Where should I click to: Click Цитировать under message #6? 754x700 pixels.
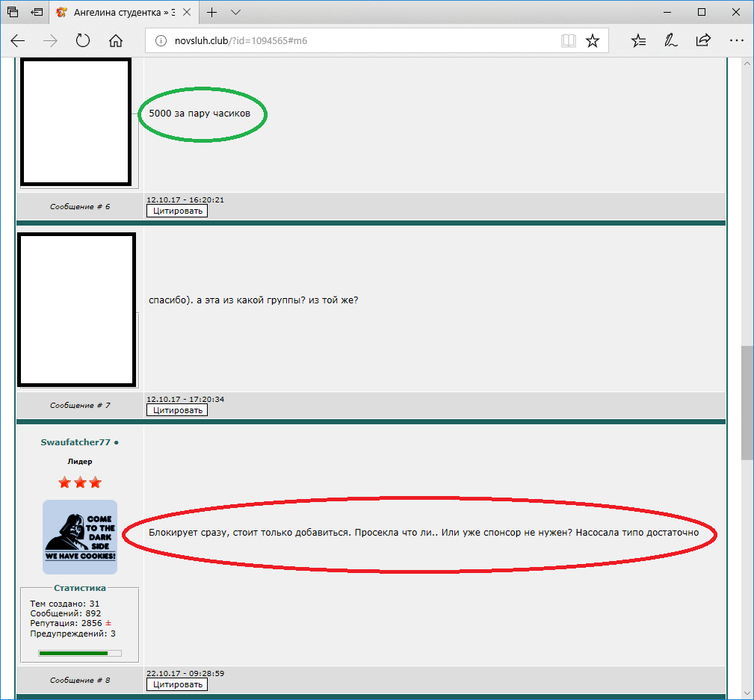point(176,211)
